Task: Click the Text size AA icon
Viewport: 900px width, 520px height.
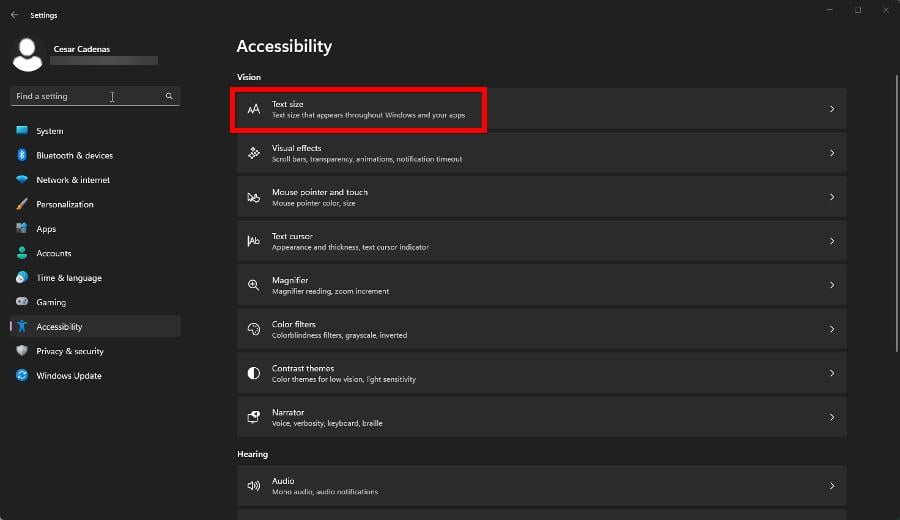Action: [254, 109]
